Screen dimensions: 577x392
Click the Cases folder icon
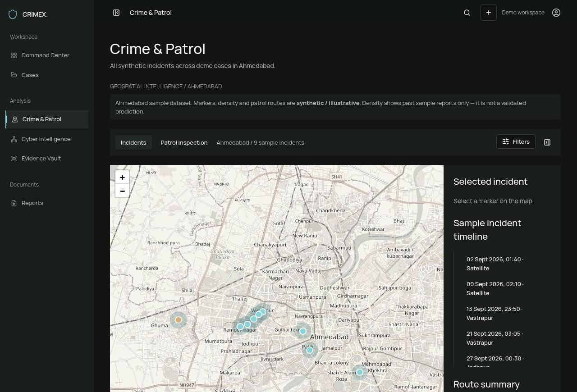(14, 75)
